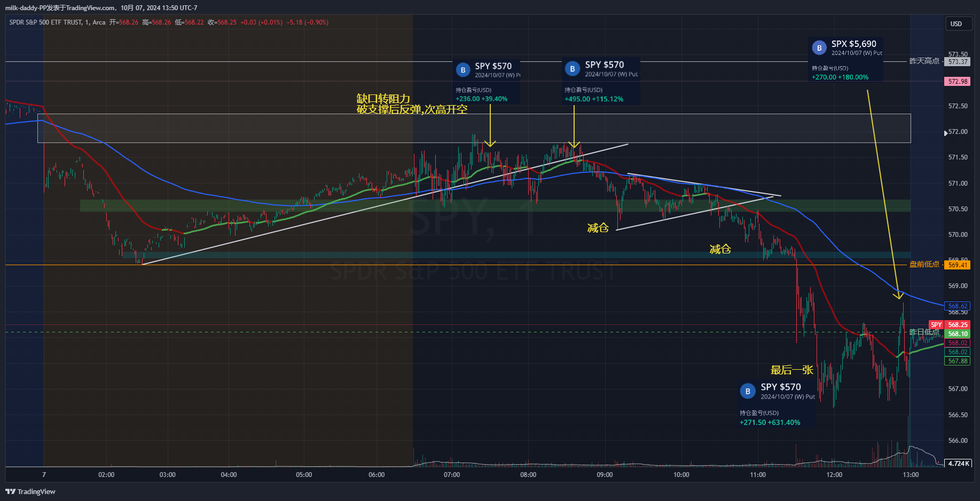This screenshot has height=501, width=980.
Task: Click the TradingView logo at bottom left
Action: [x=30, y=491]
